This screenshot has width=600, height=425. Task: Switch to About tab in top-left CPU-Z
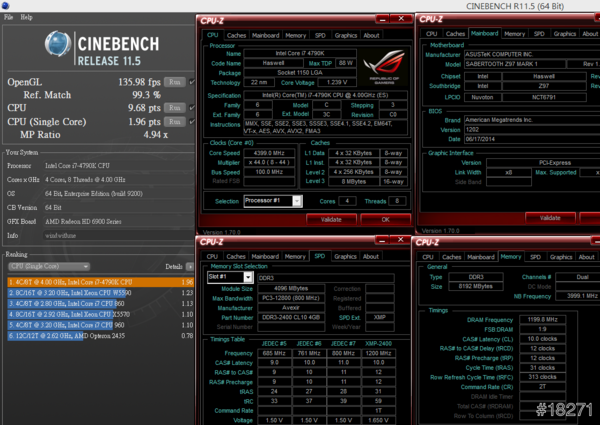click(x=371, y=35)
